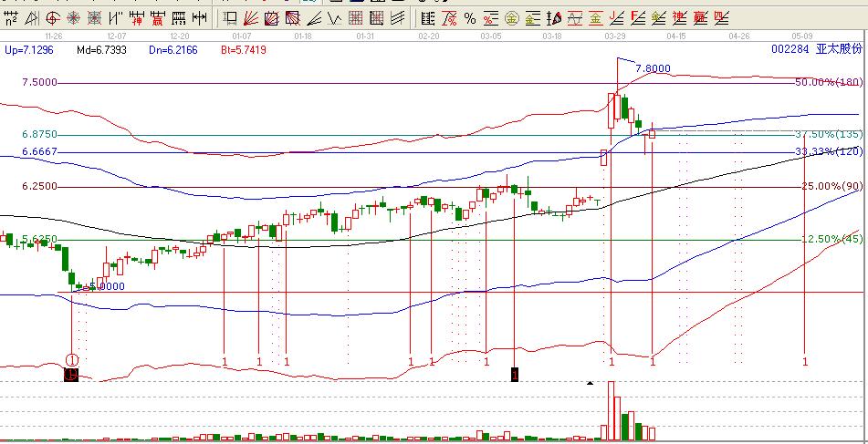Click the 50.00%(180) level label
The height and width of the screenshot is (444, 868).
tap(829, 83)
